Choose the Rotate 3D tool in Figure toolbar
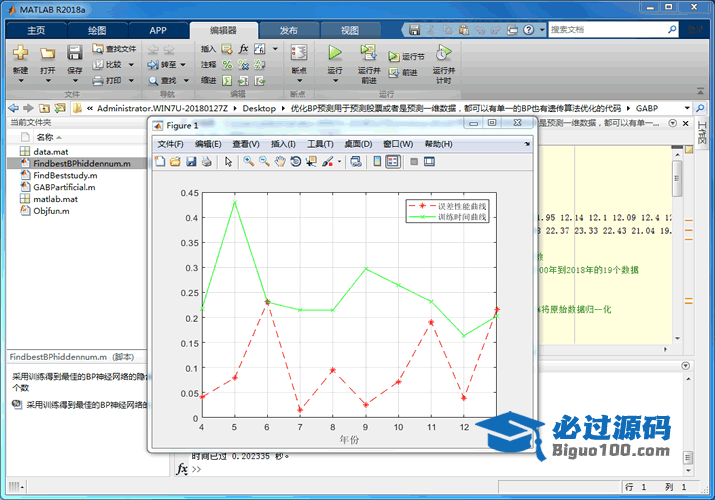The image size is (715, 500). [296, 161]
